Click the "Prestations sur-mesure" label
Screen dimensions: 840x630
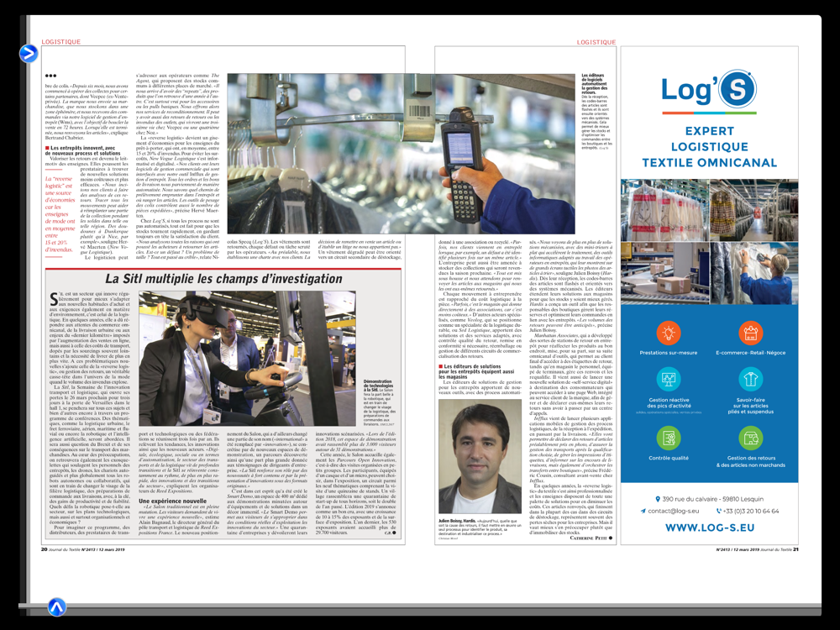click(x=669, y=353)
